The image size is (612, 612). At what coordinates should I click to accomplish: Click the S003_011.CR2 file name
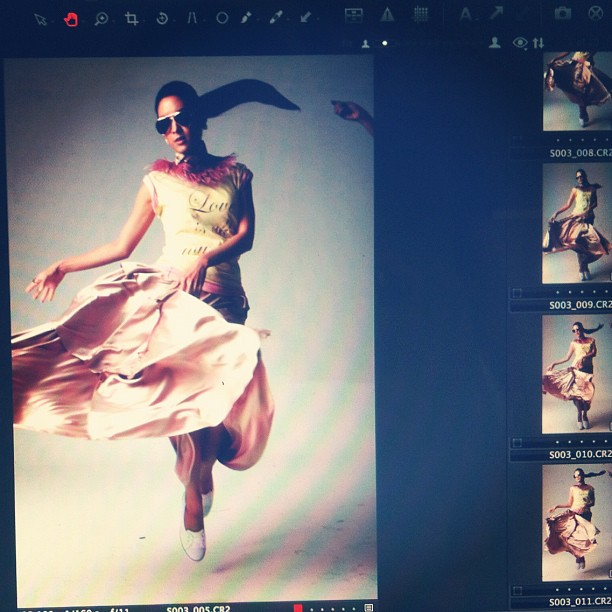pos(580,601)
